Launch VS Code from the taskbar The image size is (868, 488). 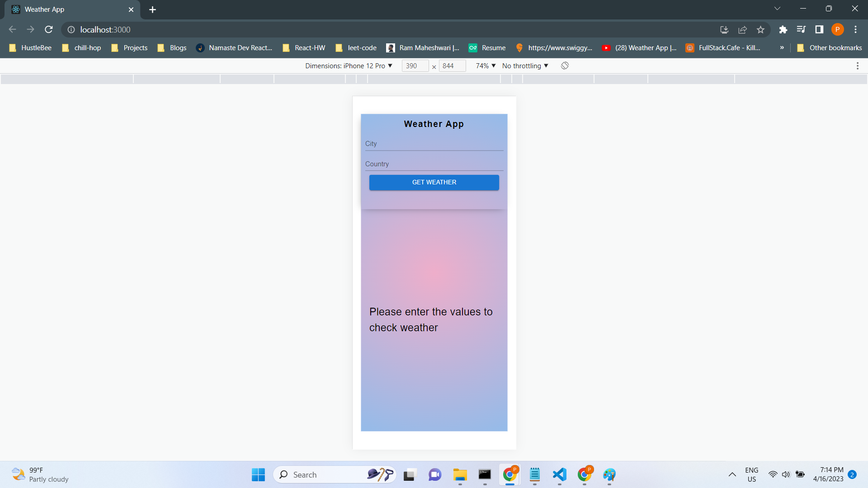pos(559,474)
